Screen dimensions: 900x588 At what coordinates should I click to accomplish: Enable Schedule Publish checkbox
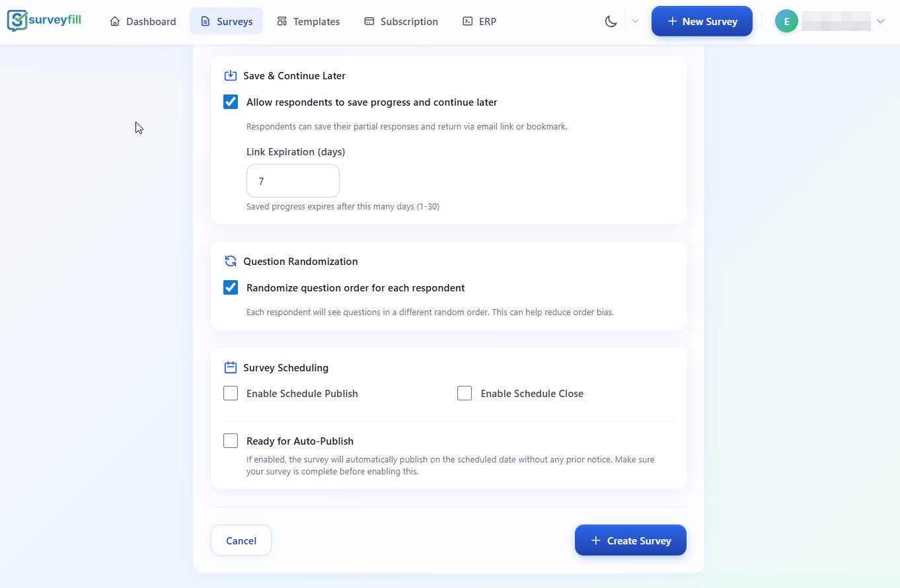click(230, 392)
